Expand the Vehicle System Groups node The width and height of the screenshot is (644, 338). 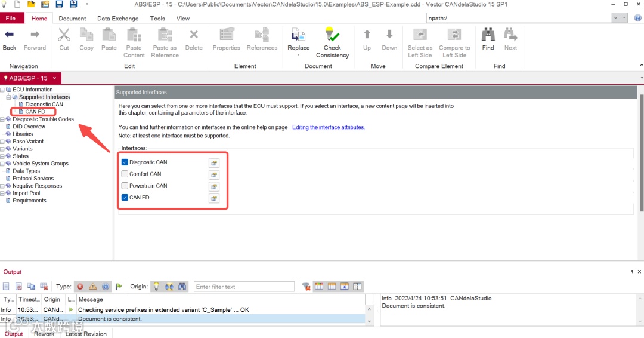click(2, 164)
